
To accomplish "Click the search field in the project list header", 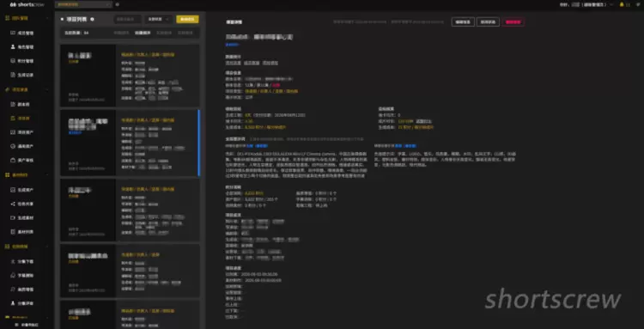I will coord(127,19).
